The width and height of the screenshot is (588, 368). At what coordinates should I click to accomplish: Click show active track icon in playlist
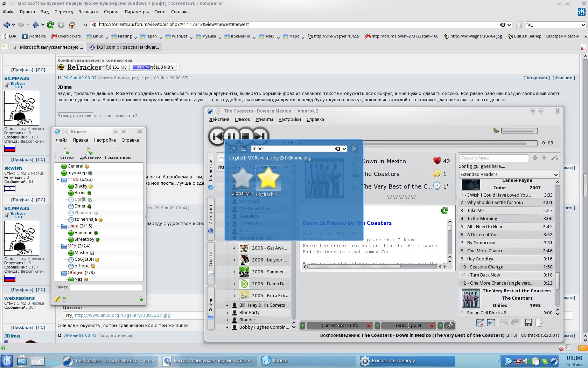coord(491,322)
